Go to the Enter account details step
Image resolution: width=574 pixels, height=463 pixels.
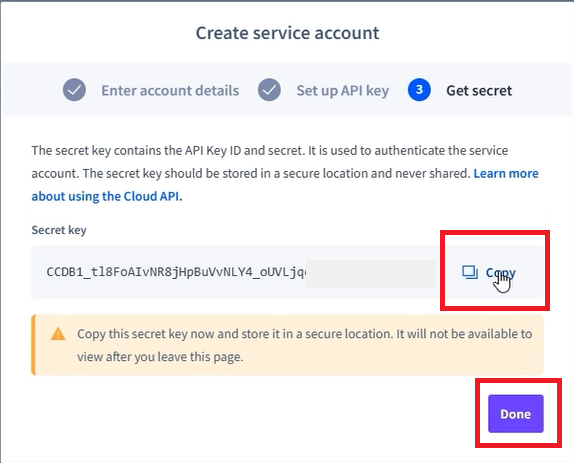[170, 90]
